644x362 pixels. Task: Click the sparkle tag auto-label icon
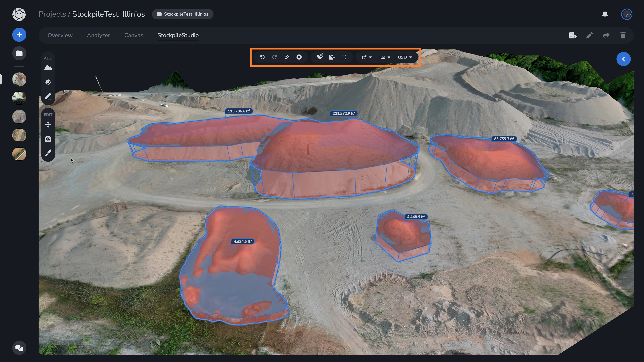click(320, 57)
